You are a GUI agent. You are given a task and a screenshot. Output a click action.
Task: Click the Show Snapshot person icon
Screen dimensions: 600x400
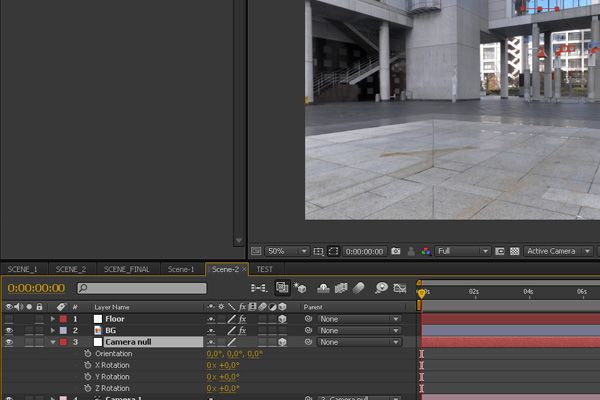click(x=411, y=251)
